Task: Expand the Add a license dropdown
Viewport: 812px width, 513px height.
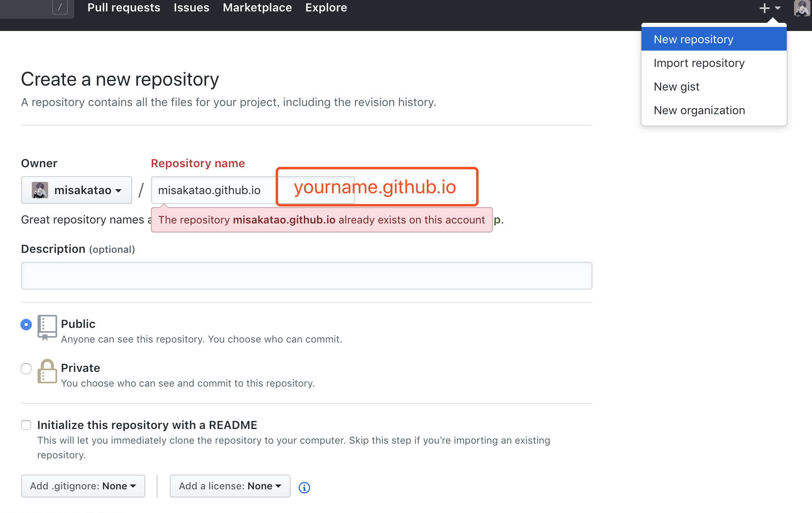Action: pos(230,486)
